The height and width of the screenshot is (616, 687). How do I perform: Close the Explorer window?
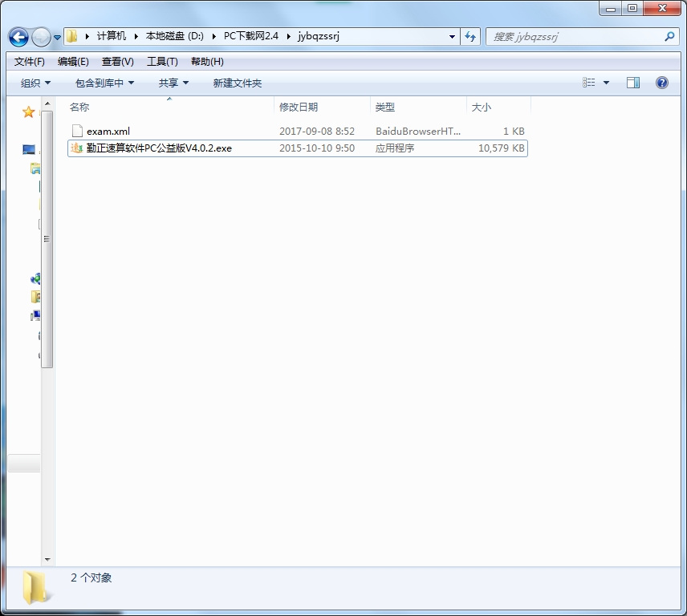click(x=662, y=8)
